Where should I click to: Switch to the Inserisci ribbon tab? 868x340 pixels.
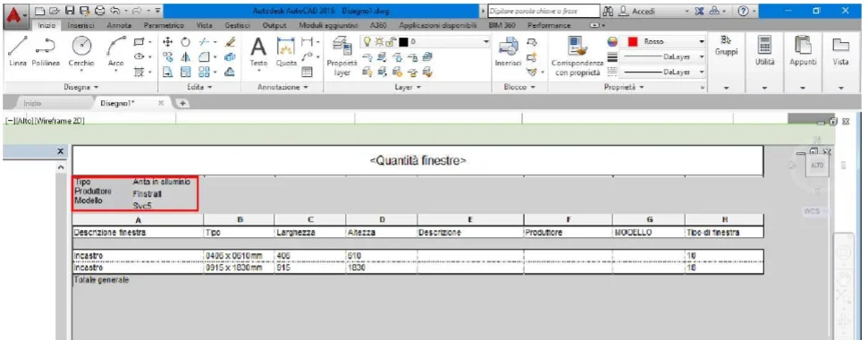[80, 25]
